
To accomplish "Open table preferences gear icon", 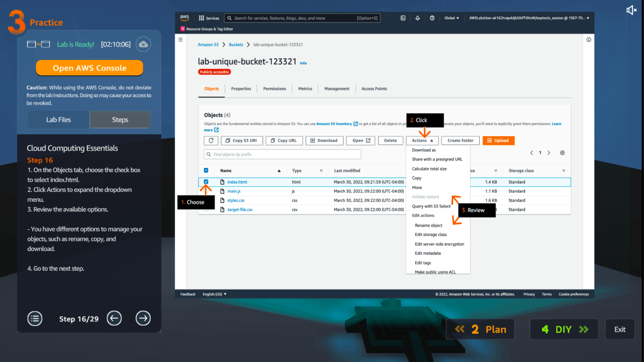I will click(562, 153).
